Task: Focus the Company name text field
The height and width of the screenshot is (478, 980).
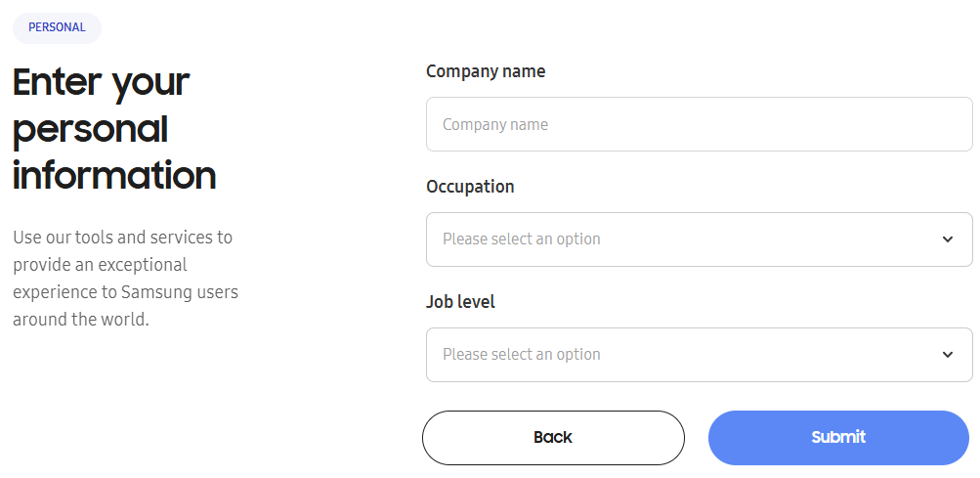Action: (x=699, y=124)
